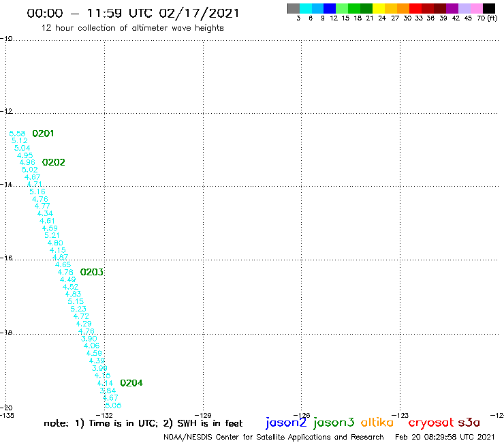Viewport: 504px width, 443px height.
Task: Click the 5.16 wave height value
Action: coord(37,192)
